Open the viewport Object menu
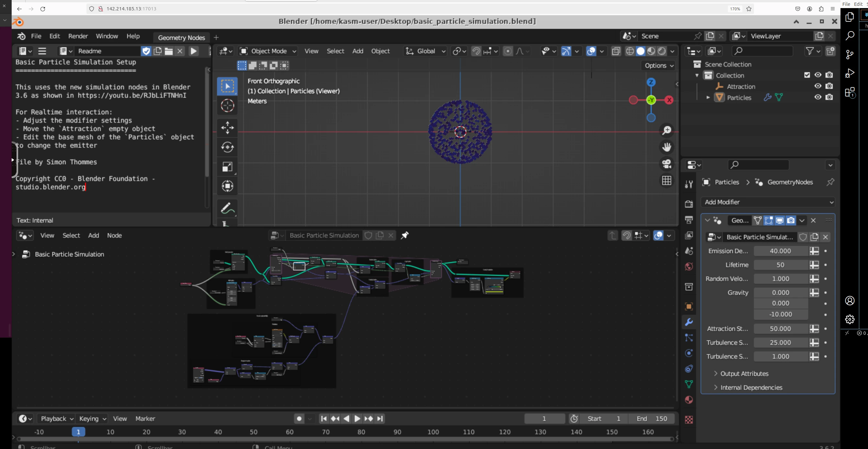Screen dimensions: 868x449 pos(380,51)
